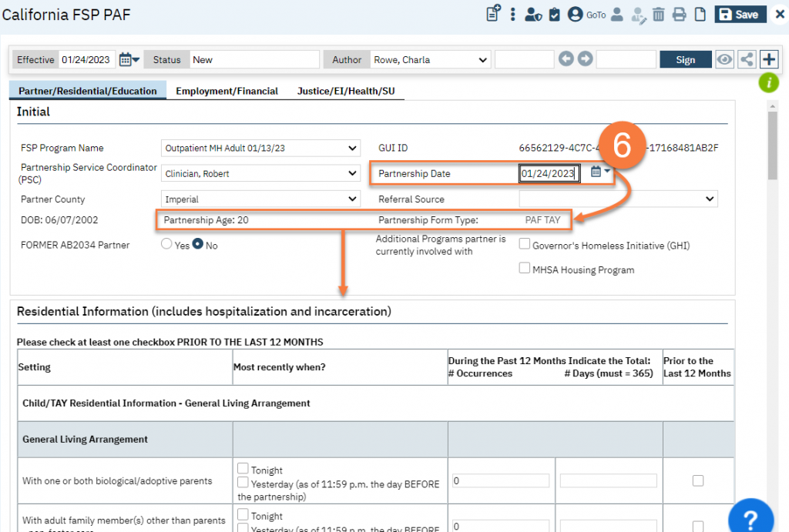Click the Partnership Date input field
789x532 pixels.
[x=549, y=174]
